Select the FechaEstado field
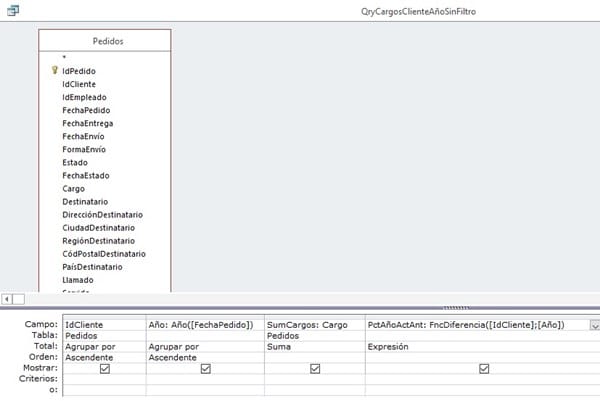 point(86,176)
